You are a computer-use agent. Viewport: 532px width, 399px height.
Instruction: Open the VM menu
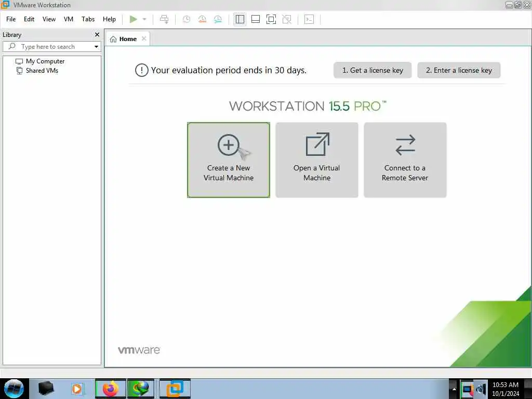pyautogui.click(x=69, y=19)
